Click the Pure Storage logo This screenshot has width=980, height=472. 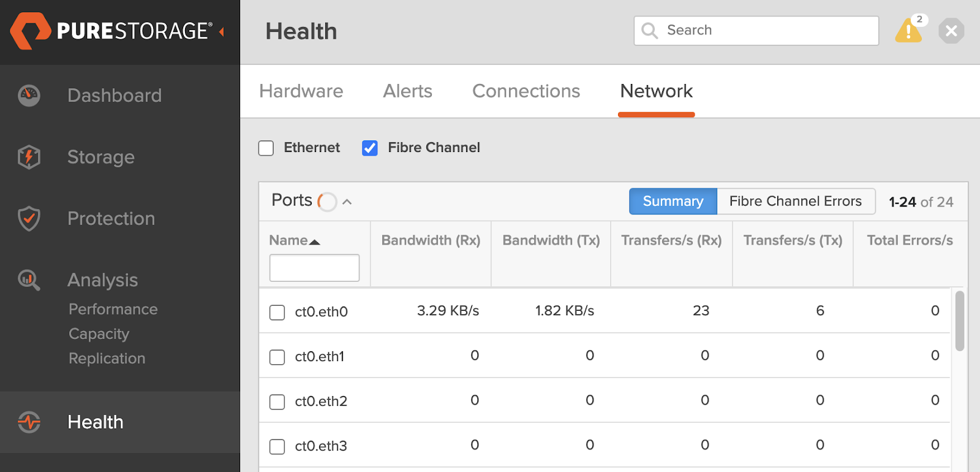click(x=111, y=31)
